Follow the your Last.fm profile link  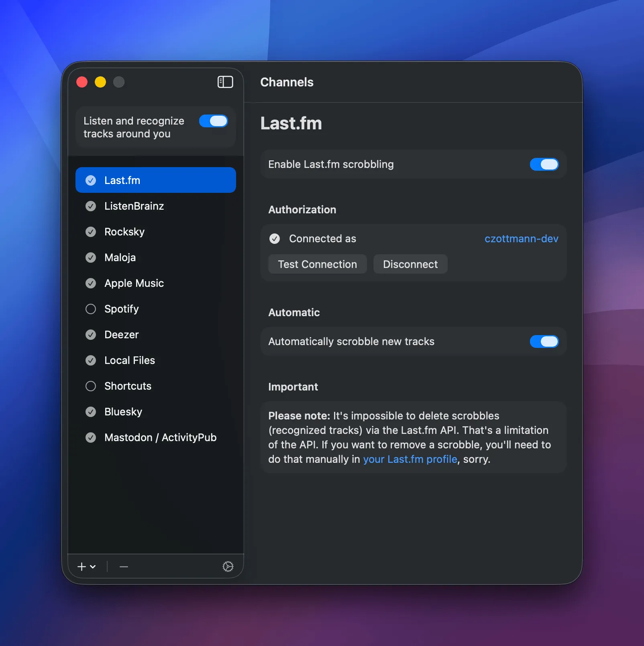(x=410, y=459)
